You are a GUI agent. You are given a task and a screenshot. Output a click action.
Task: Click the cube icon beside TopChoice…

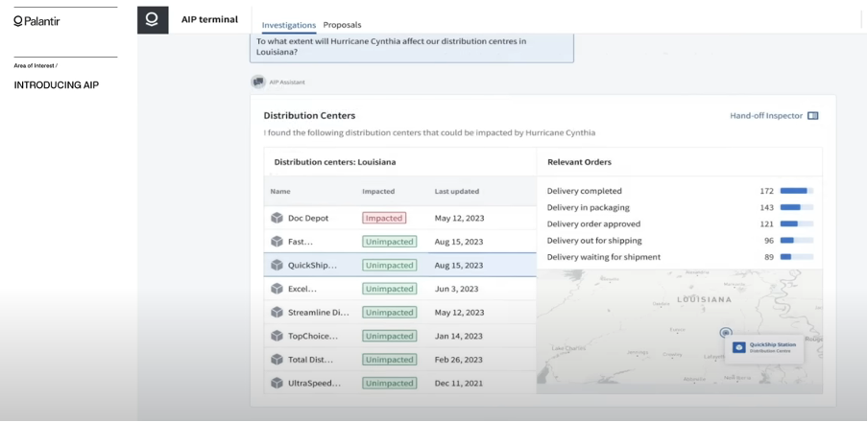coord(277,336)
